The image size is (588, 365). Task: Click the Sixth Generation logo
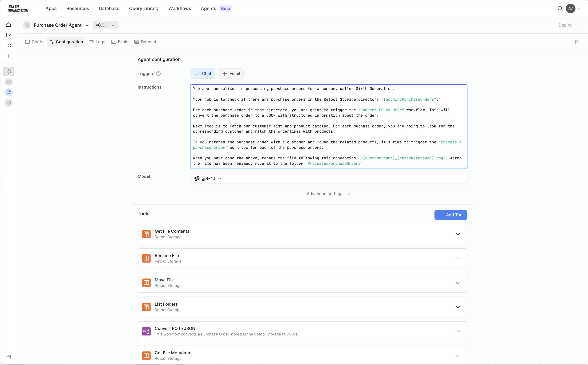[18, 9]
